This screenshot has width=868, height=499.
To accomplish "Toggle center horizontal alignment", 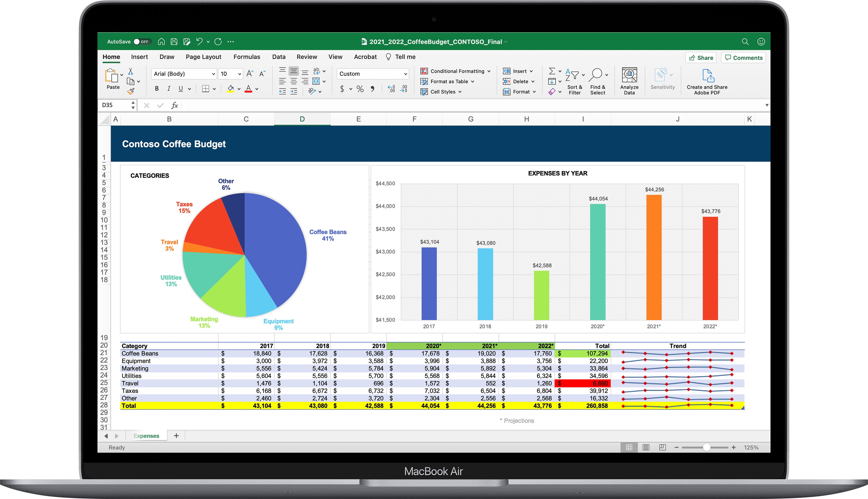I will [294, 81].
